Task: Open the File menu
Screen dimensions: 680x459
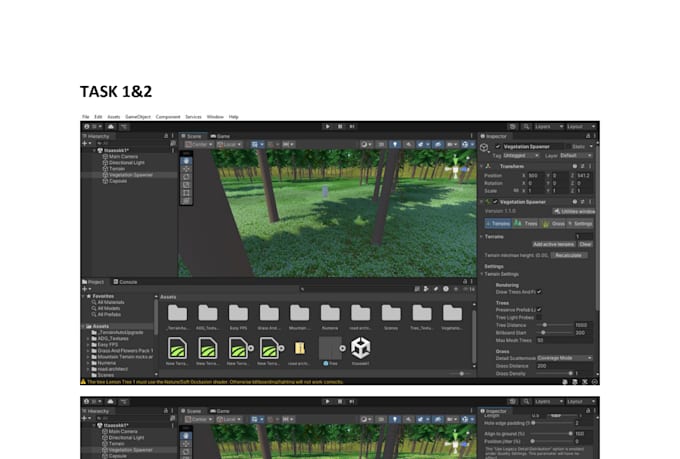Action: click(85, 117)
